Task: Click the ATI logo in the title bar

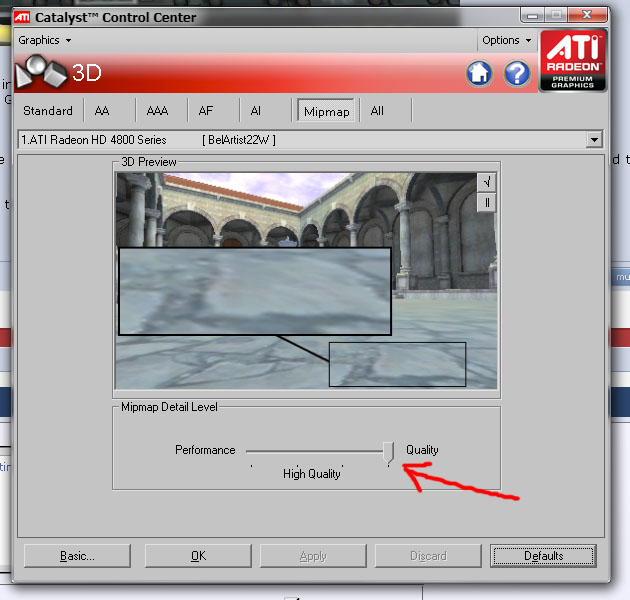Action: click(22, 17)
